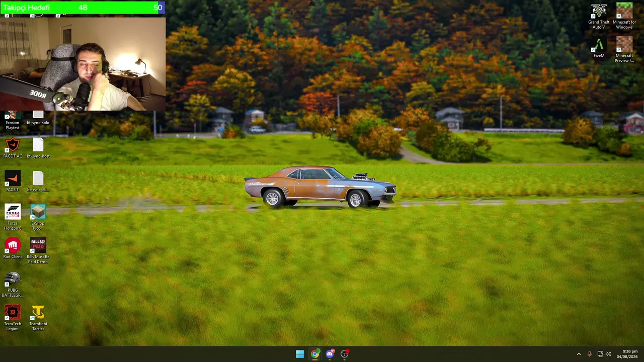Image resolution: width=644 pixels, height=362 pixels.
Task: Open Google Chrome from the taskbar
Action: coord(315,354)
